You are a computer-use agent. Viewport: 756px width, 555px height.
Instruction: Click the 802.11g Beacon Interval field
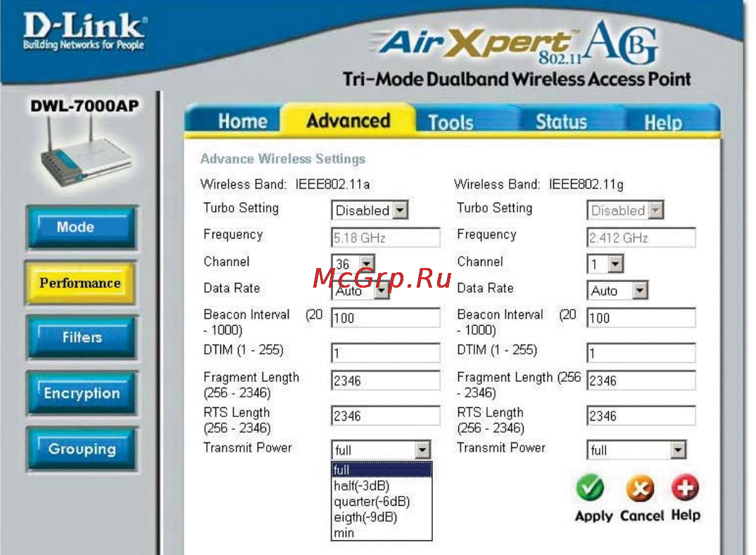pyautogui.click(x=641, y=318)
